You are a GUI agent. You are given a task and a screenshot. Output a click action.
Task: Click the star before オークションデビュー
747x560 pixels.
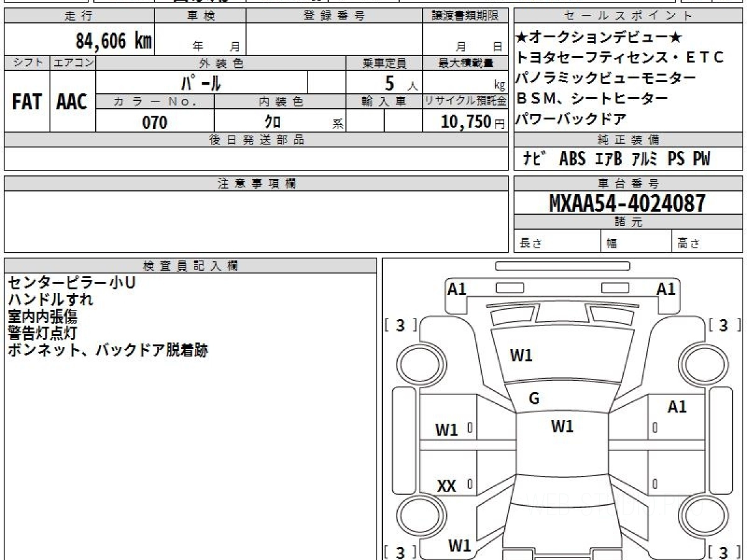coord(522,37)
